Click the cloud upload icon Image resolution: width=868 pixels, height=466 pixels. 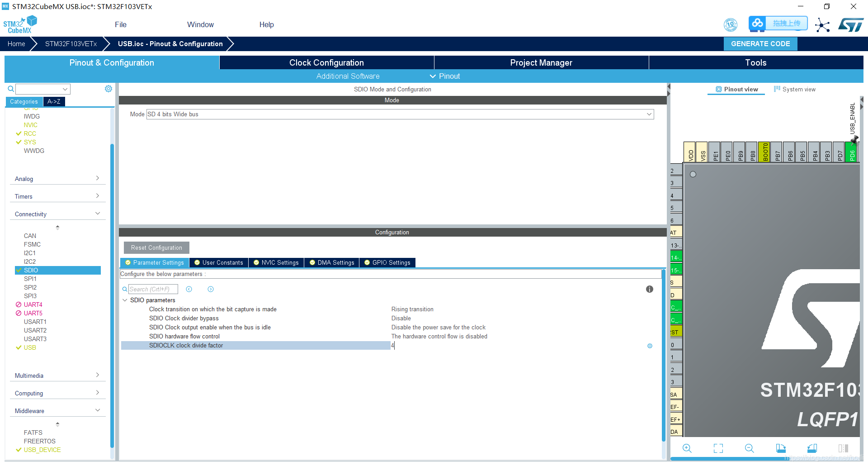point(757,23)
